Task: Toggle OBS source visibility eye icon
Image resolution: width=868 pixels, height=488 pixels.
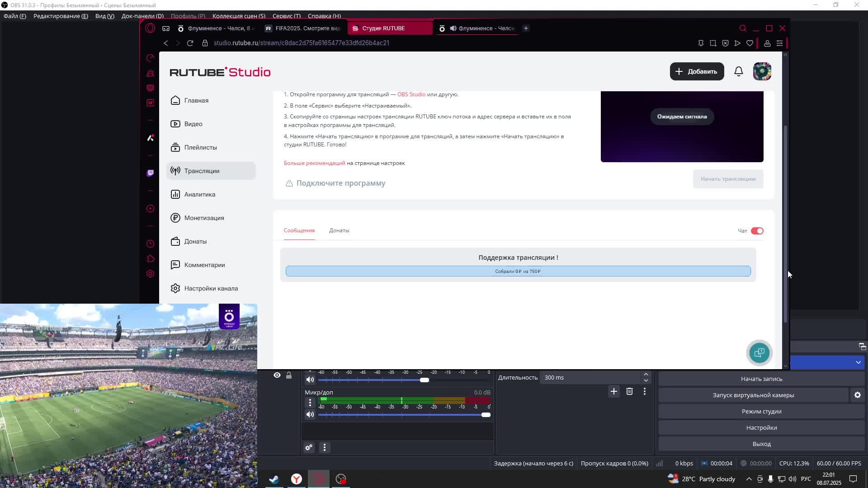Action: click(277, 375)
